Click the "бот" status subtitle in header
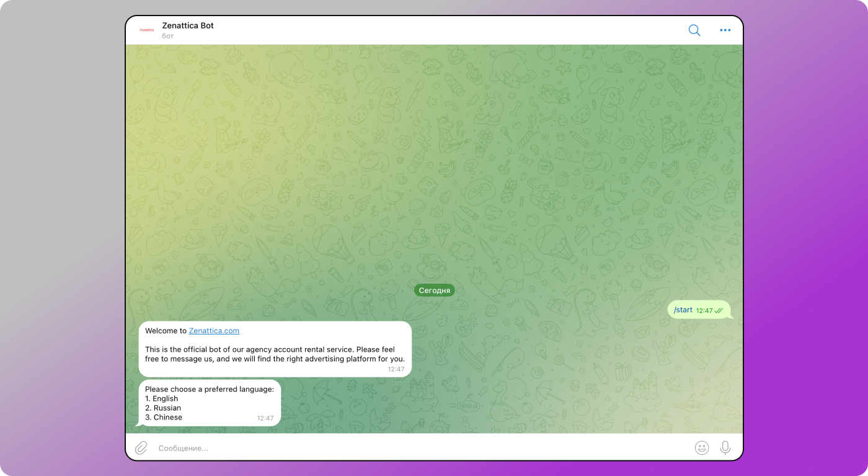Screen dimensions: 868x476 [168, 36]
